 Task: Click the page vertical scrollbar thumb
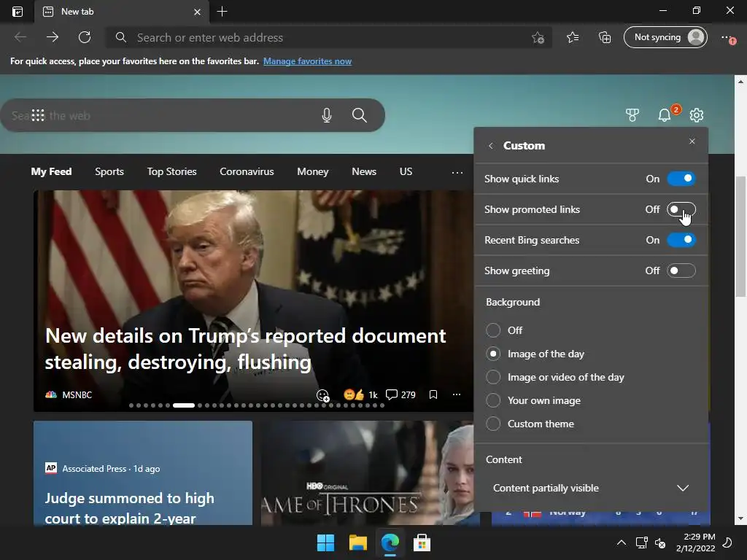(740, 236)
